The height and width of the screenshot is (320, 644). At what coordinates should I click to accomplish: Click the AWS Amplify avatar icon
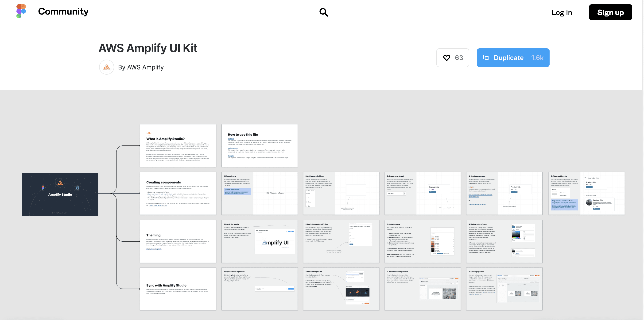pos(106,67)
